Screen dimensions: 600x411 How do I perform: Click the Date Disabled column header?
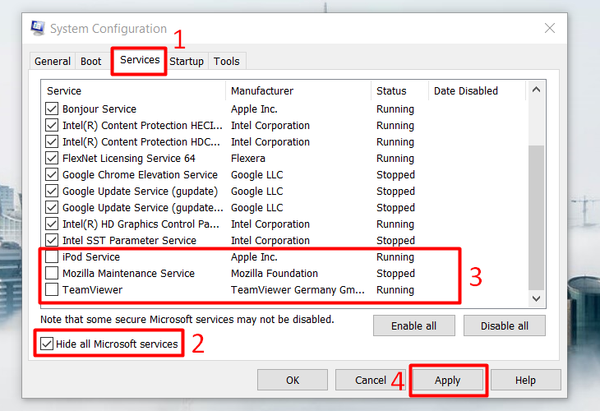coord(476,91)
